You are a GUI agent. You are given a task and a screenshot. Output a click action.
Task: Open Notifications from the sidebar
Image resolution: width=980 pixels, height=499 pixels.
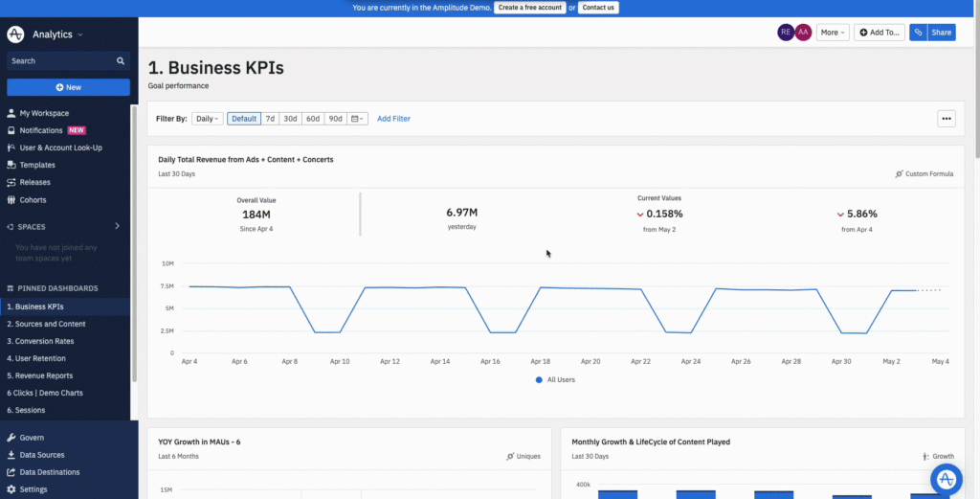pos(41,130)
